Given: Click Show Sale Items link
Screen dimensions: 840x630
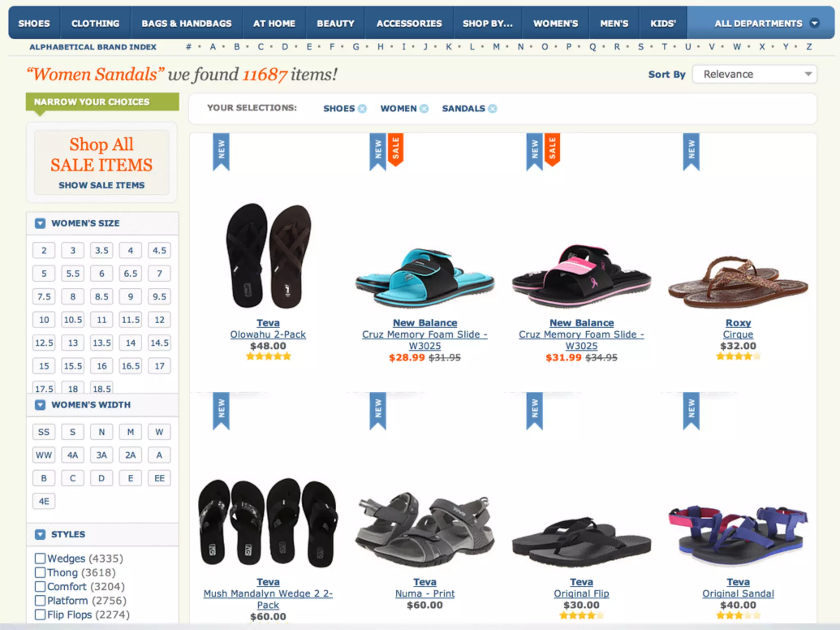Looking at the screenshot, I should [101, 185].
